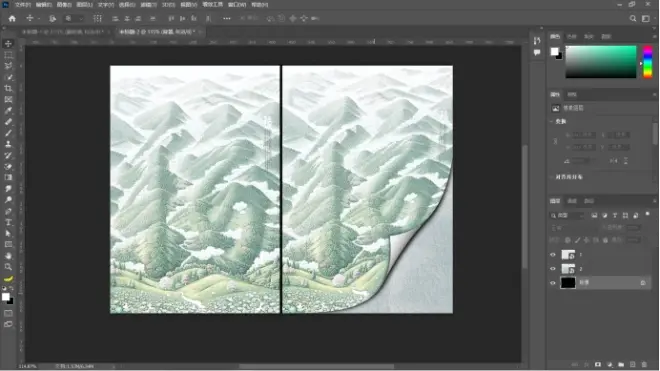Open the Image menu

pos(64,5)
